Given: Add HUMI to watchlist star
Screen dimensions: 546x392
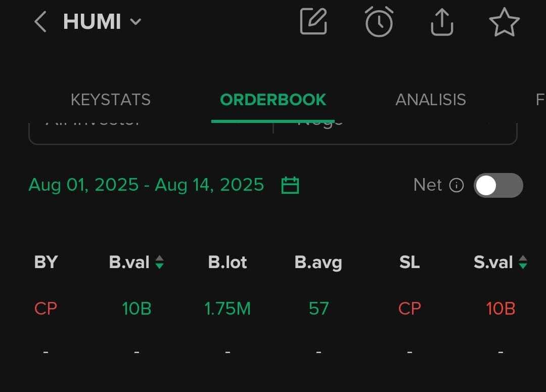Looking at the screenshot, I should pyautogui.click(x=504, y=22).
